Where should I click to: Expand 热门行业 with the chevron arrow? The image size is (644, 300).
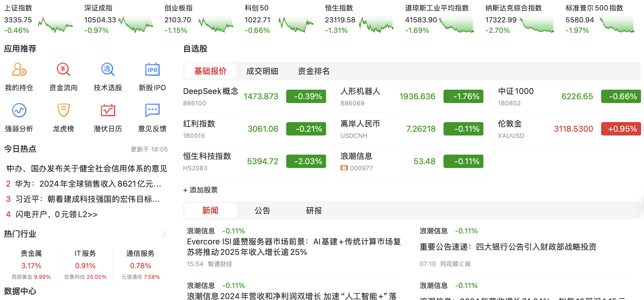[164, 235]
